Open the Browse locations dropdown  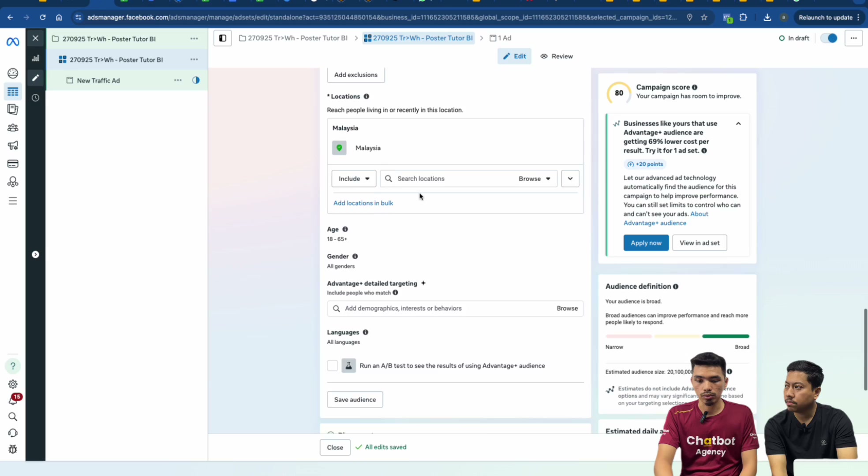pos(535,178)
